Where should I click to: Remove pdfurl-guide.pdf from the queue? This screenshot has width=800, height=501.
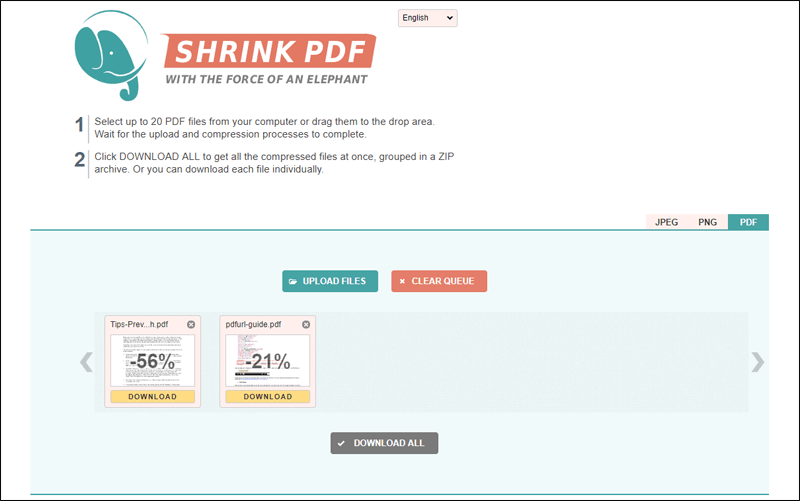click(x=306, y=324)
